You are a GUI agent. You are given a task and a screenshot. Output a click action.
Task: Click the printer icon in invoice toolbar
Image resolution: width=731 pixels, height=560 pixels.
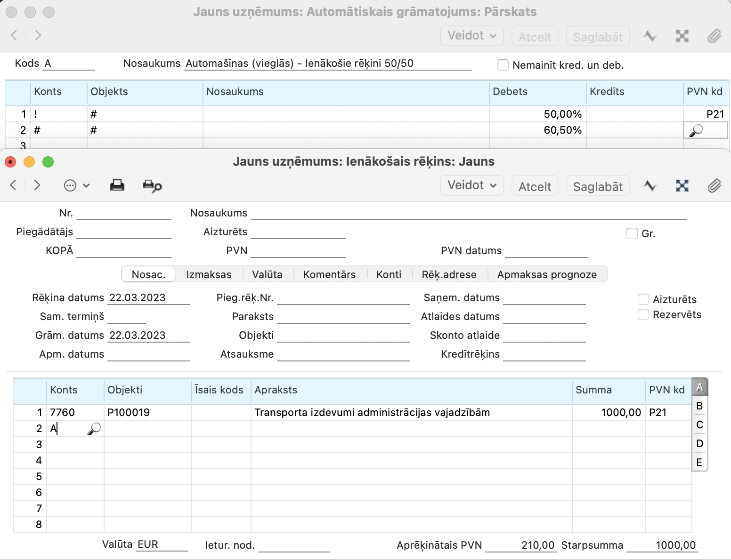click(x=117, y=185)
